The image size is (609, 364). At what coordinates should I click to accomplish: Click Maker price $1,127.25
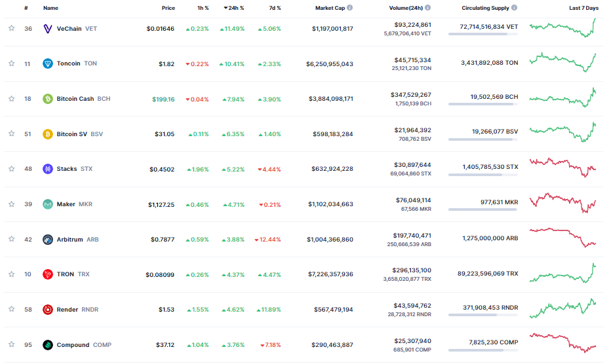(161, 204)
